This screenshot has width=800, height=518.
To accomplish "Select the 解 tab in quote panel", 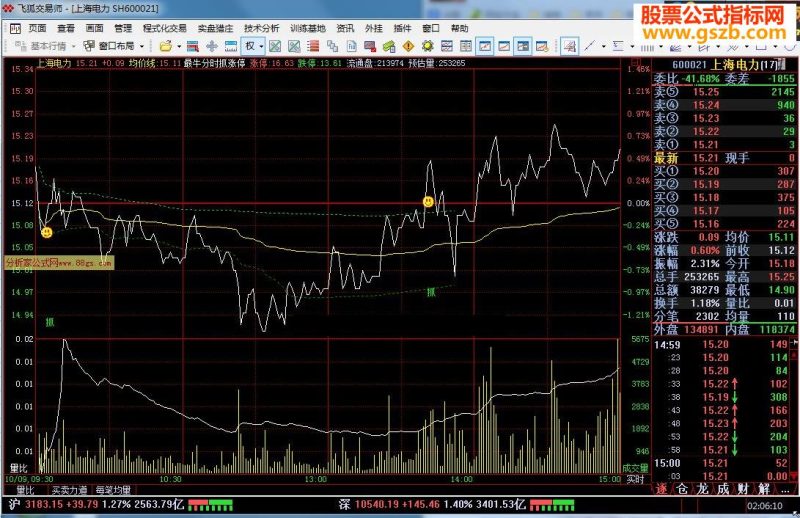I will pyautogui.click(x=764, y=489).
